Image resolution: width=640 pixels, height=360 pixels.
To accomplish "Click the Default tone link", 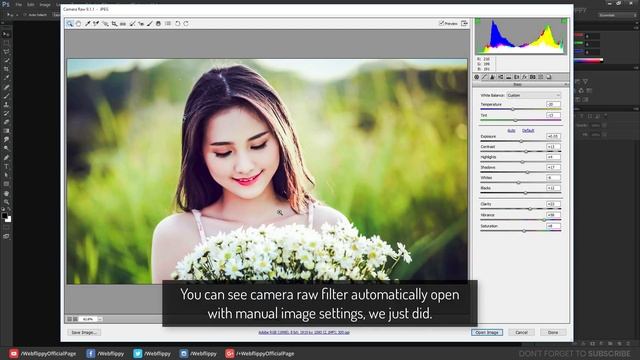I will (x=528, y=131).
